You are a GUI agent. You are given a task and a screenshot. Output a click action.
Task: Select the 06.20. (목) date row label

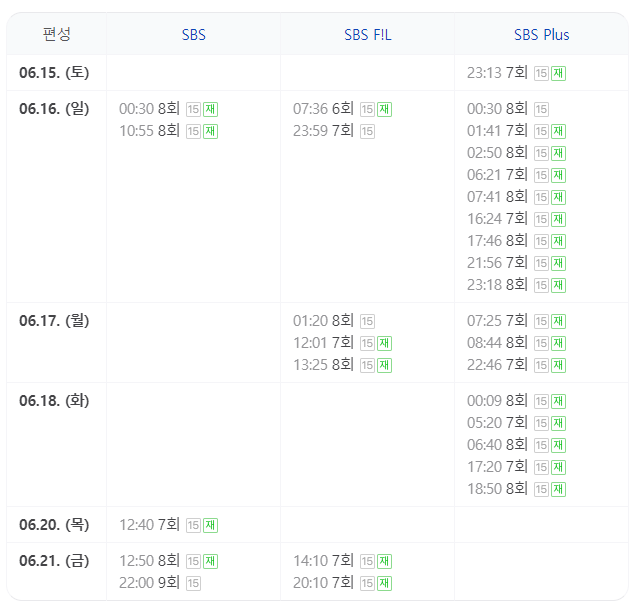(x=54, y=525)
